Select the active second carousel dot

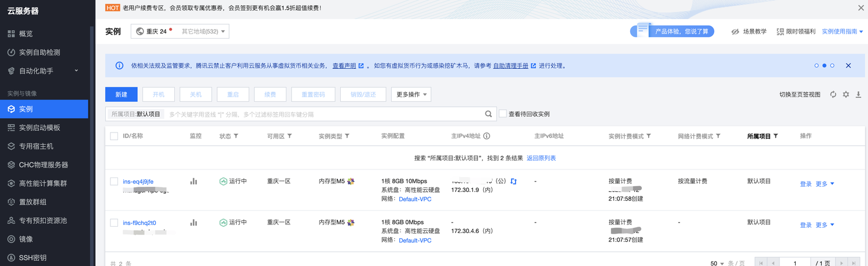[825, 66]
